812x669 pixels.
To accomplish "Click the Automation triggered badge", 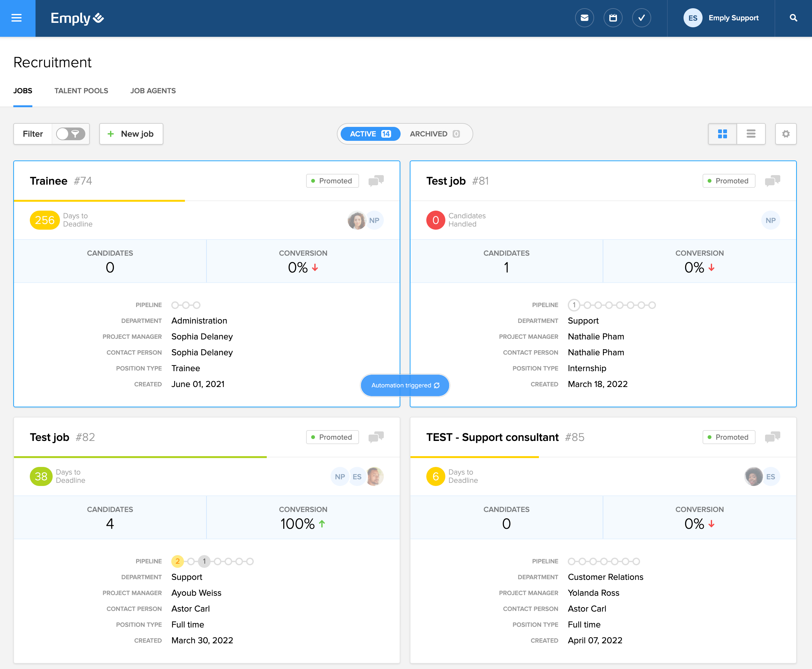I will pyautogui.click(x=405, y=385).
